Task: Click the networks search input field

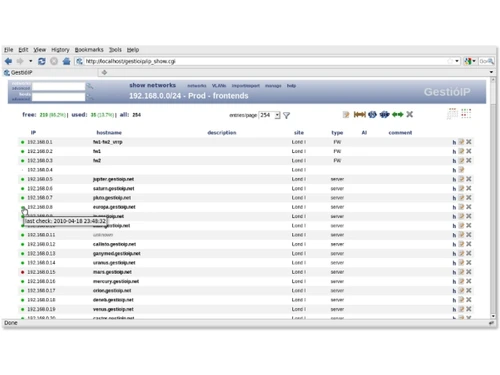Action: pos(59,86)
